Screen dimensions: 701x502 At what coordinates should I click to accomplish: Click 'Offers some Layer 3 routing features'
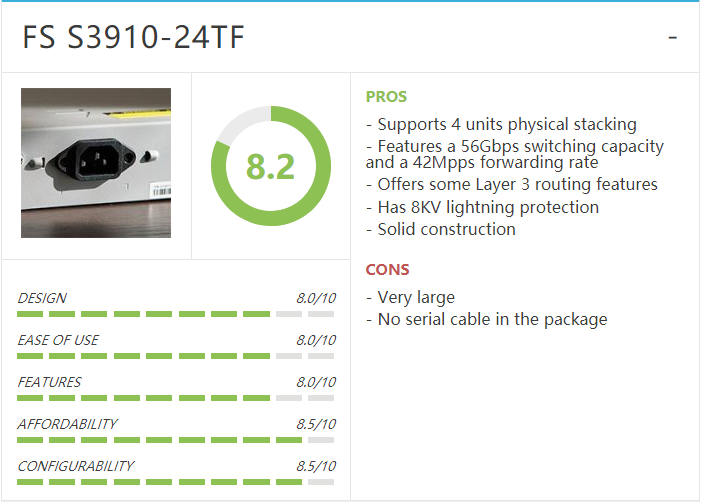[x=511, y=185]
